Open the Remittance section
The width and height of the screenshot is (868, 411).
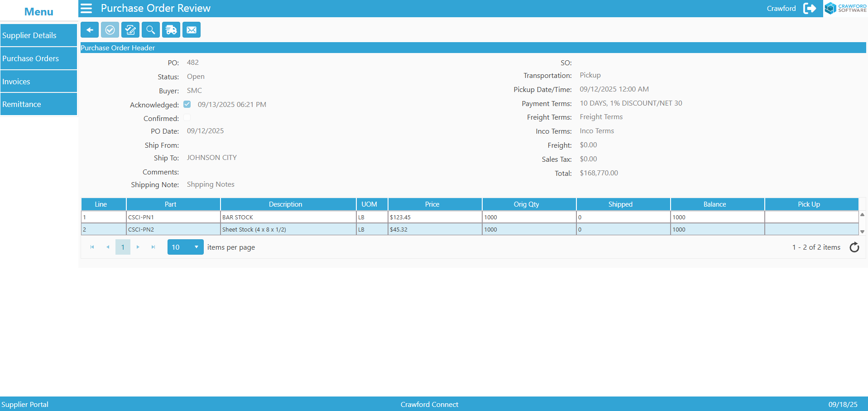coord(38,104)
